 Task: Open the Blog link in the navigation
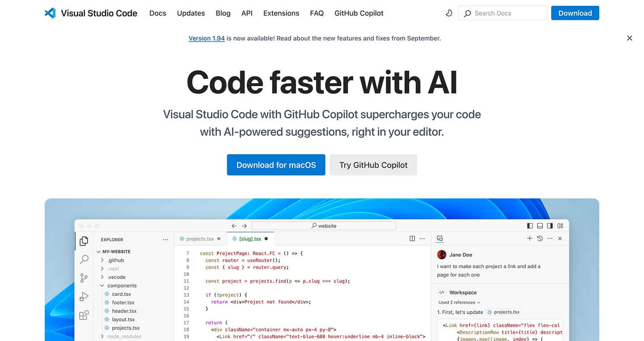coord(223,13)
